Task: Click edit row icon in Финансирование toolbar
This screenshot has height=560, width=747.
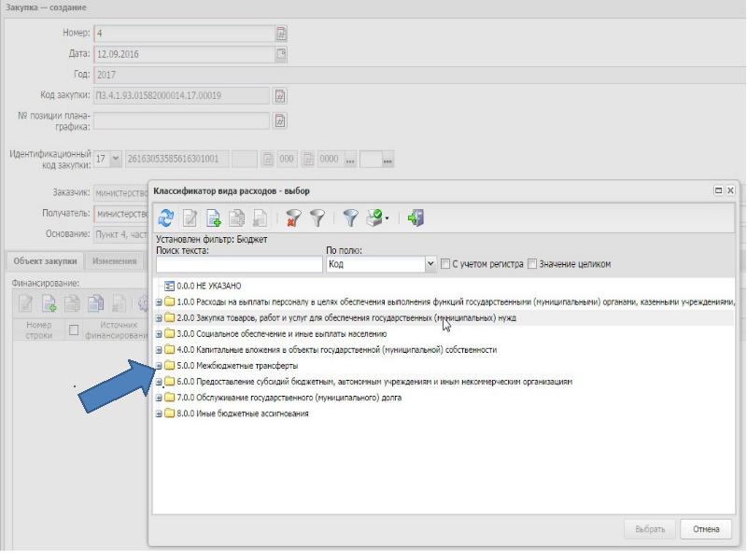Action: point(26,303)
